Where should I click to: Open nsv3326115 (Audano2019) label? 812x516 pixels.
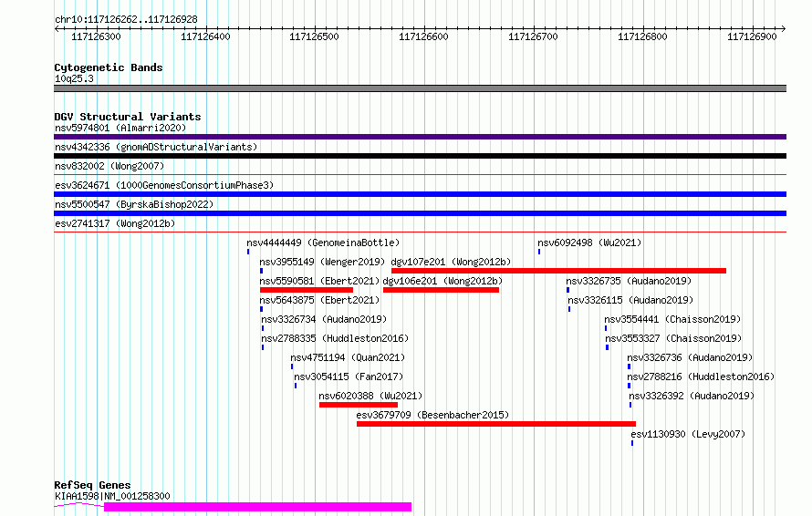point(630,300)
